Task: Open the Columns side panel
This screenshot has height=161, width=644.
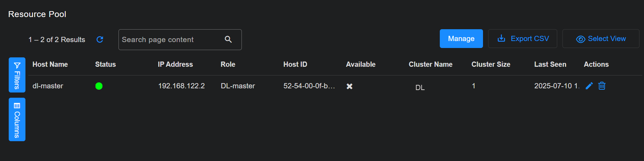Action: click(17, 120)
